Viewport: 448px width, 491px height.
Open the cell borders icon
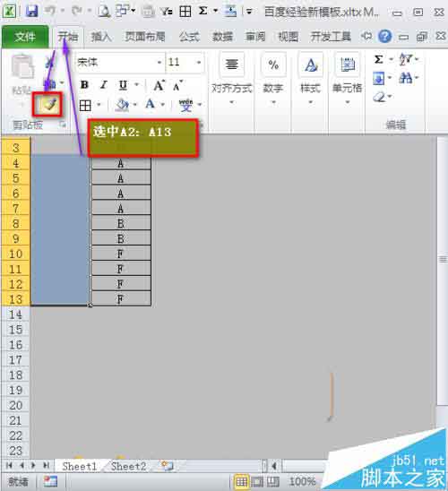click(85, 106)
